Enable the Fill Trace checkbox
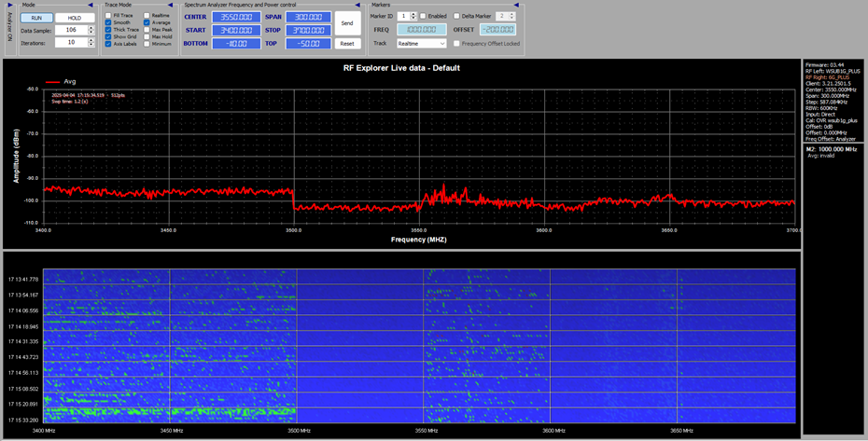Image resolution: width=868 pixels, height=441 pixels. click(x=109, y=16)
